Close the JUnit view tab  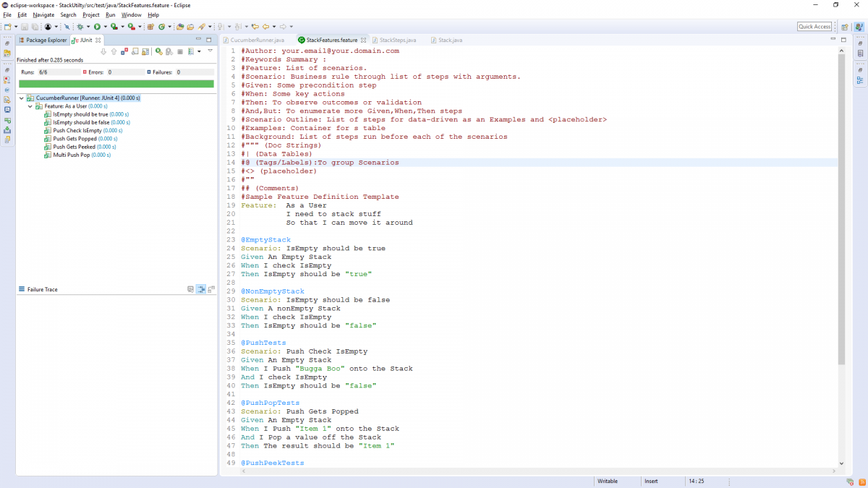(x=98, y=40)
